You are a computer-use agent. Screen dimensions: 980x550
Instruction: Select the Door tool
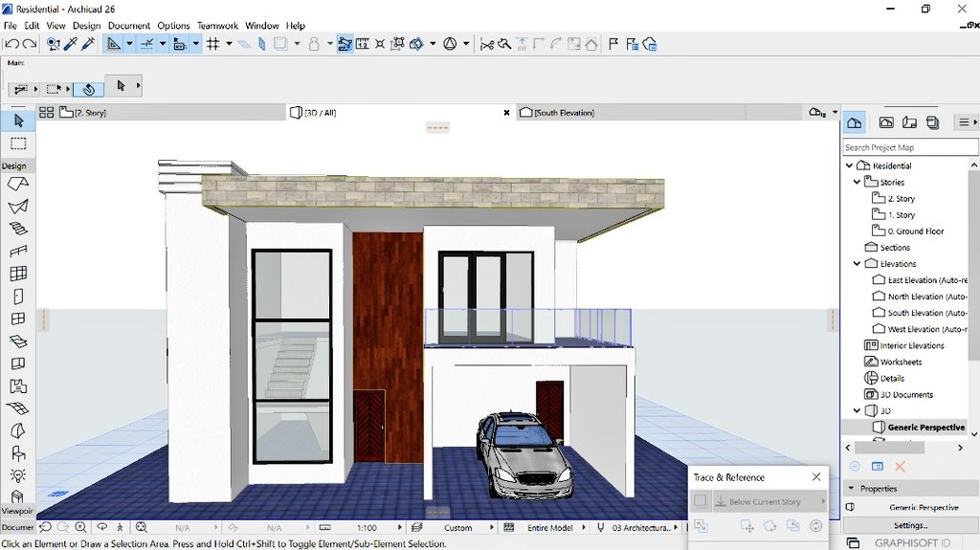coord(18,297)
